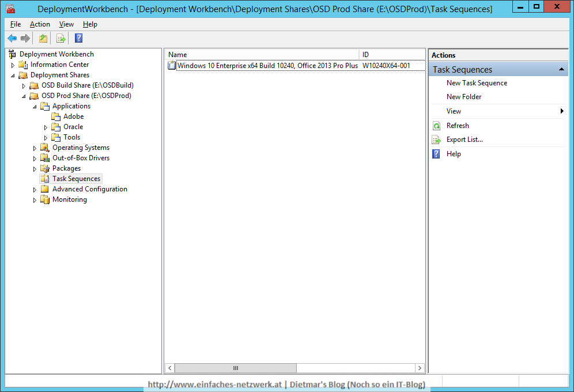Click the Information Center folder icon
This screenshot has height=392, width=574.
coord(24,65)
